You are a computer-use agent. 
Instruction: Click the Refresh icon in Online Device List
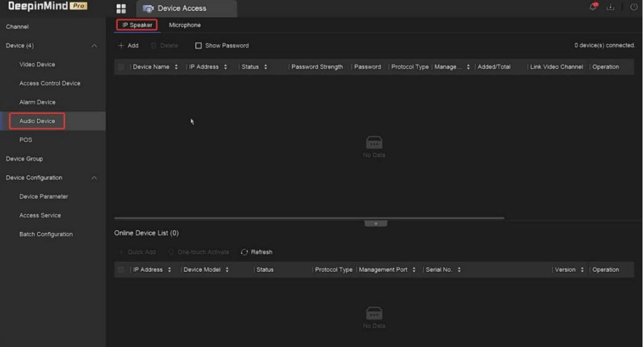pyautogui.click(x=245, y=252)
